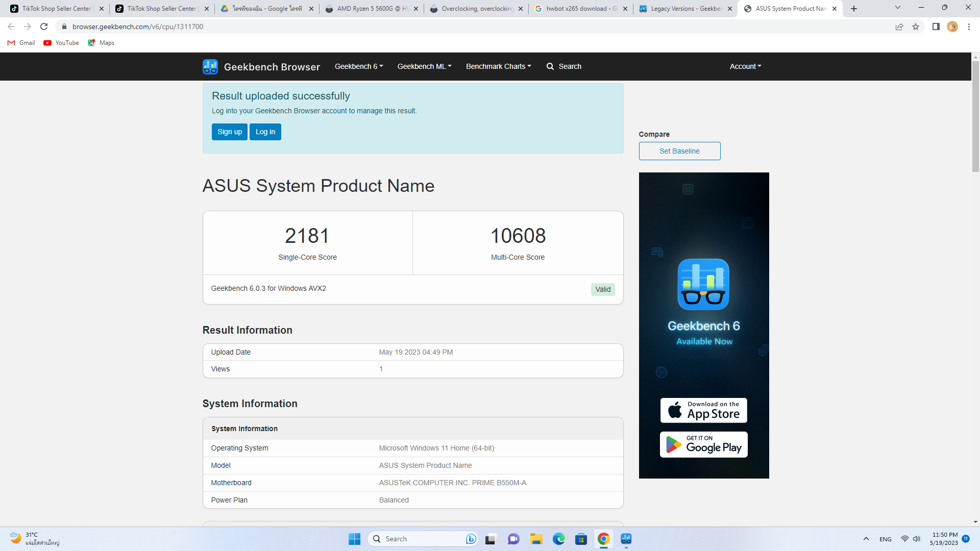Image resolution: width=980 pixels, height=551 pixels.
Task: Open Microsoft Edge from the taskbar
Action: point(558,539)
